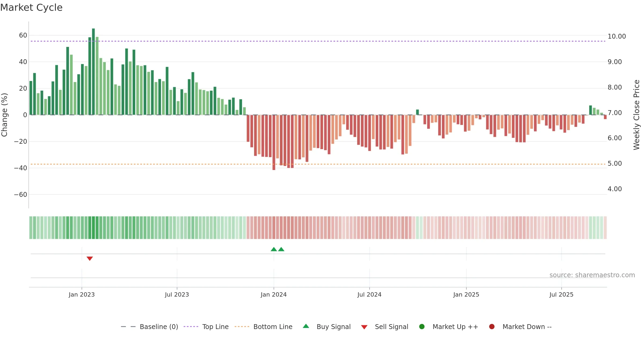Click the orange dotted line sample in the legend
This screenshot has height=362, width=644.
coord(242,327)
